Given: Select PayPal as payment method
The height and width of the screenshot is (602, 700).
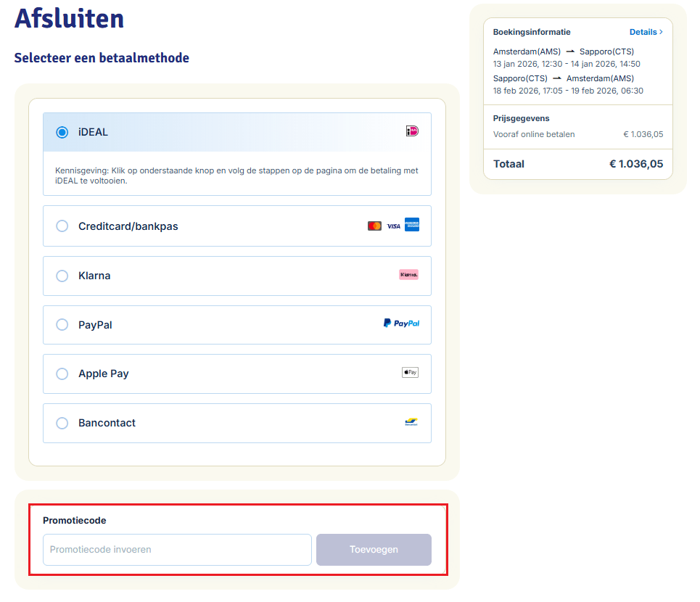Looking at the screenshot, I should [x=62, y=324].
